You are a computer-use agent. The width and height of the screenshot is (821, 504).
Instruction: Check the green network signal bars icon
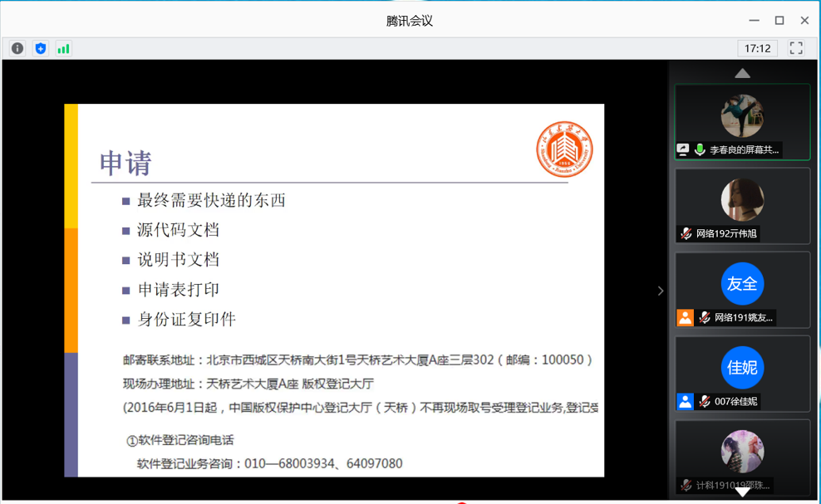(63, 49)
